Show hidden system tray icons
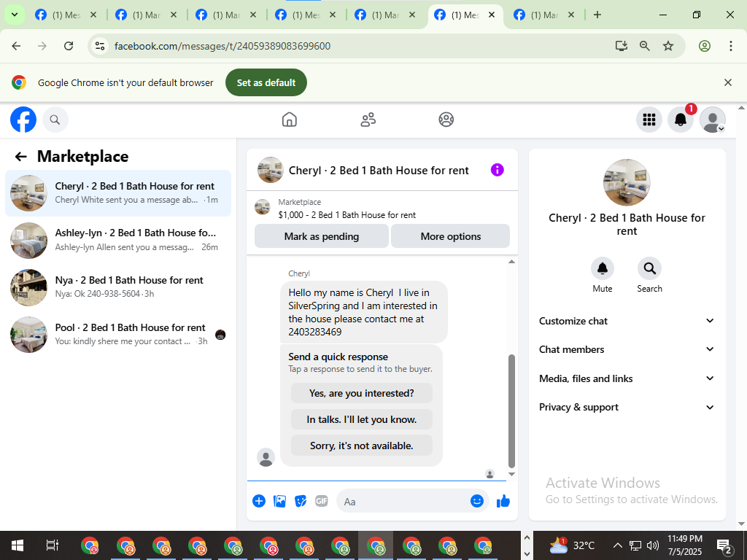 coord(617,545)
